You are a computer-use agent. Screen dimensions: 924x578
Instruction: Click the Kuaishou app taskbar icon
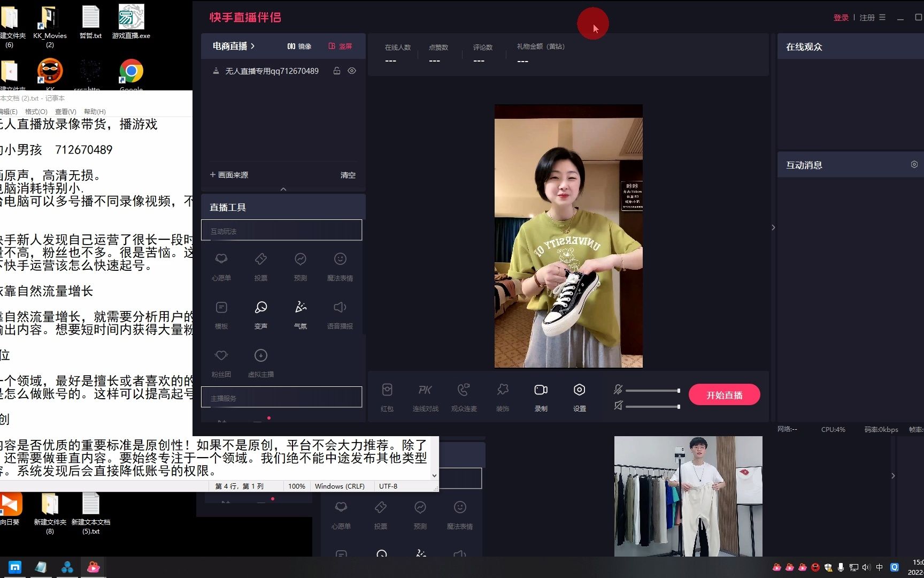(94, 567)
